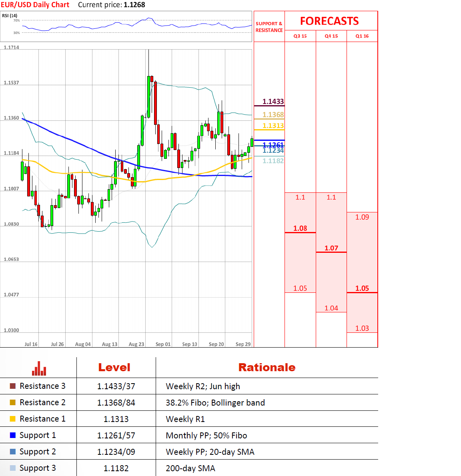This screenshot has width=461, height=476.
Task: Click the FORECASTS heading
Action: tap(329, 21)
